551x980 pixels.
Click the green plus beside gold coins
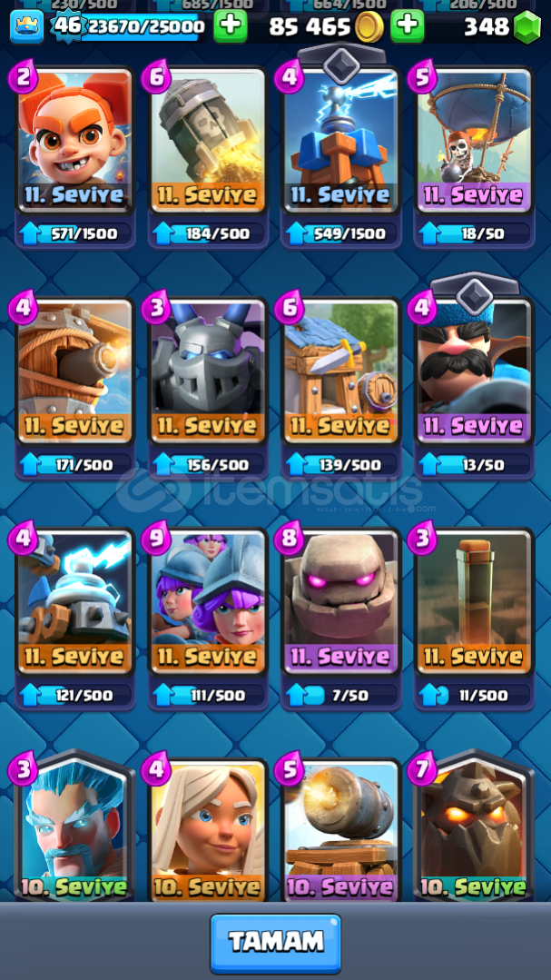(408, 26)
